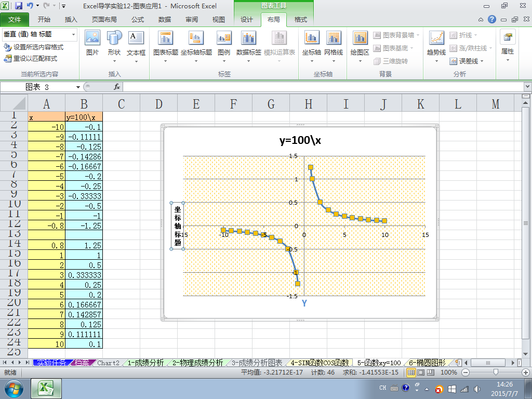Open the Chart Title (图表标题) options
This screenshot has height=399, width=532.
tap(166, 47)
